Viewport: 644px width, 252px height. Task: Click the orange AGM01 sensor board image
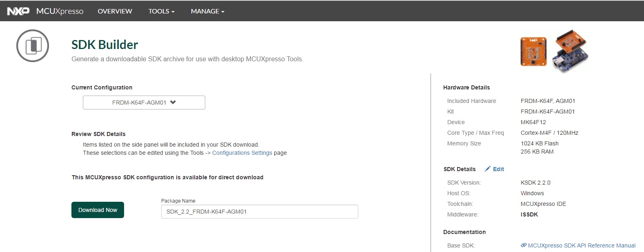pyautogui.click(x=533, y=51)
